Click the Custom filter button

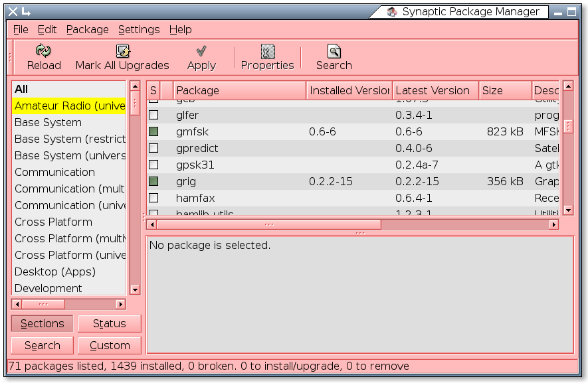(x=110, y=345)
